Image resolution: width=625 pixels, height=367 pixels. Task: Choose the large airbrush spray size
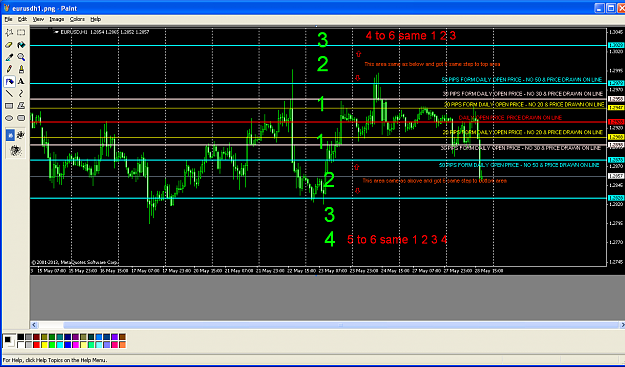pos(16,150)
